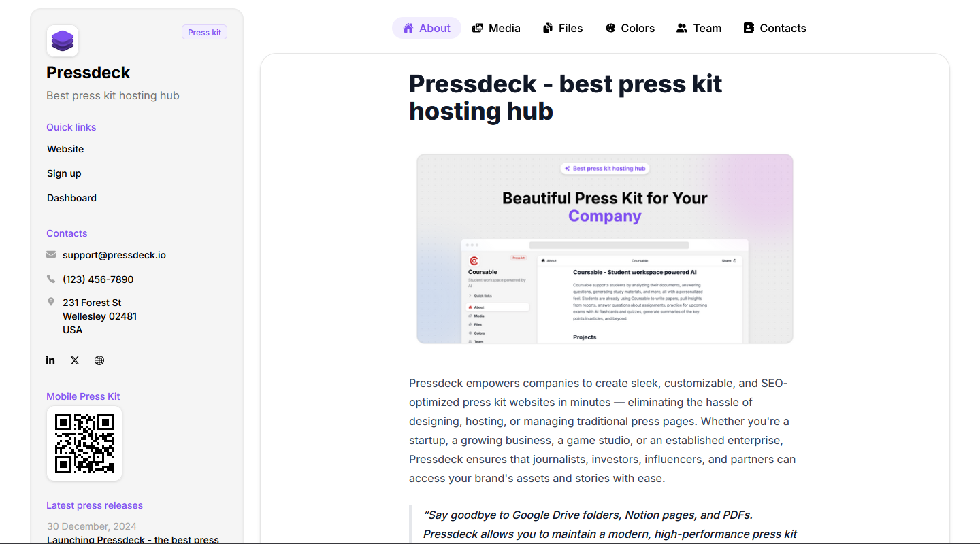Open the LinkedIn social icon

[x=50, y=360]
